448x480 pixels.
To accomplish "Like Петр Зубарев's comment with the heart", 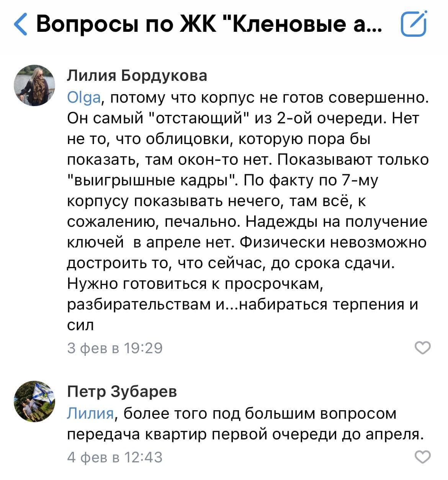I will click(x=423, y=457).
